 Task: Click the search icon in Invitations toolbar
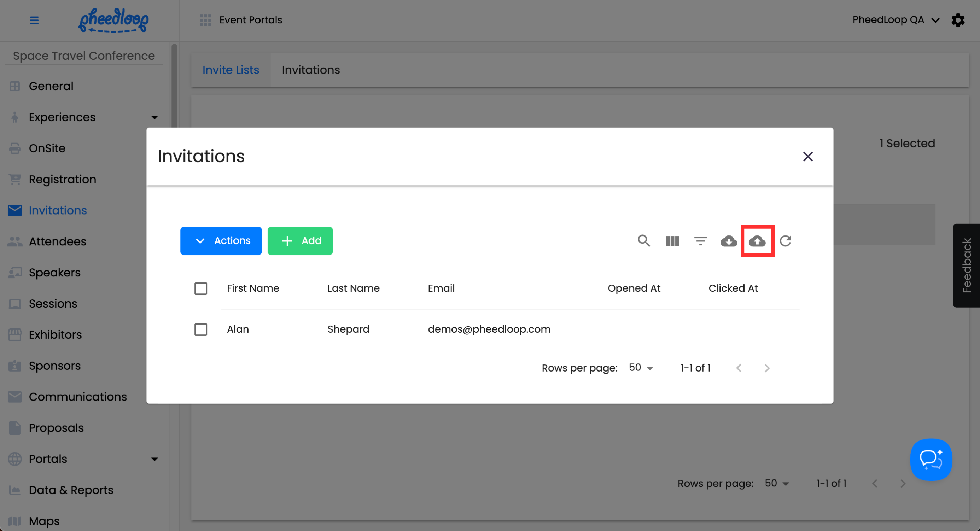pos(644,241)
